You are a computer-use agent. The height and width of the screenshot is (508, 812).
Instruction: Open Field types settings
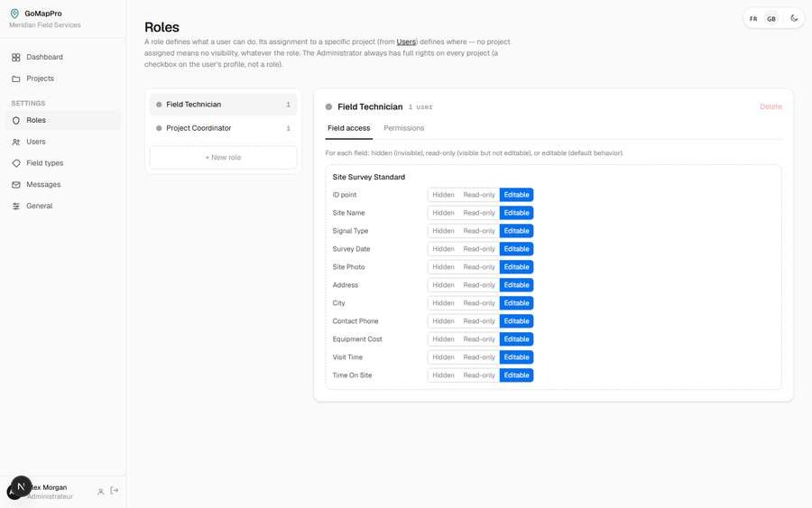click(62, 163)
